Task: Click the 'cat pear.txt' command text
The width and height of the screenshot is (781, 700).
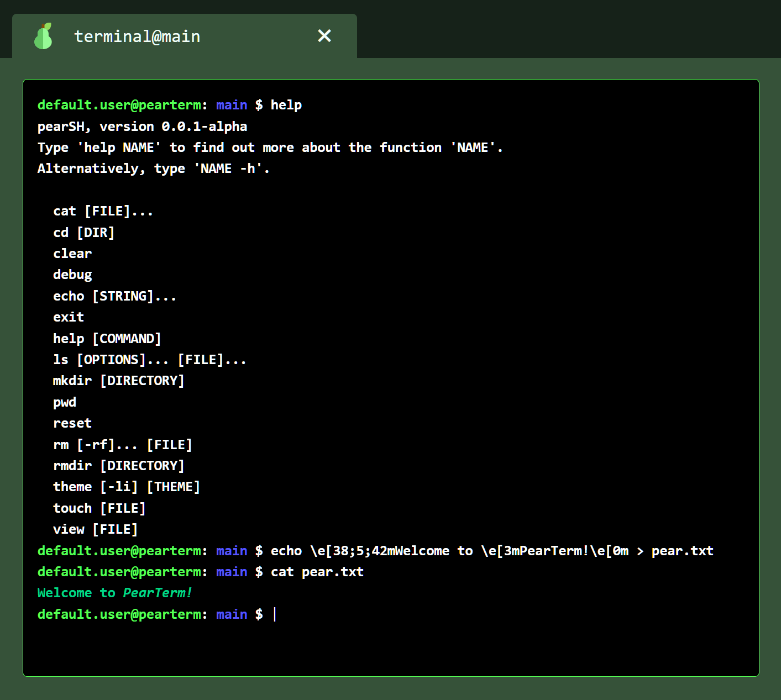Action: tap(317, 572)
